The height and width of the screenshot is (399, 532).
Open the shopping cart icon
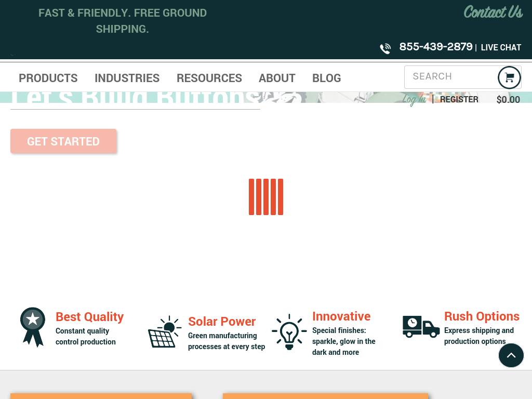[509, 78]
